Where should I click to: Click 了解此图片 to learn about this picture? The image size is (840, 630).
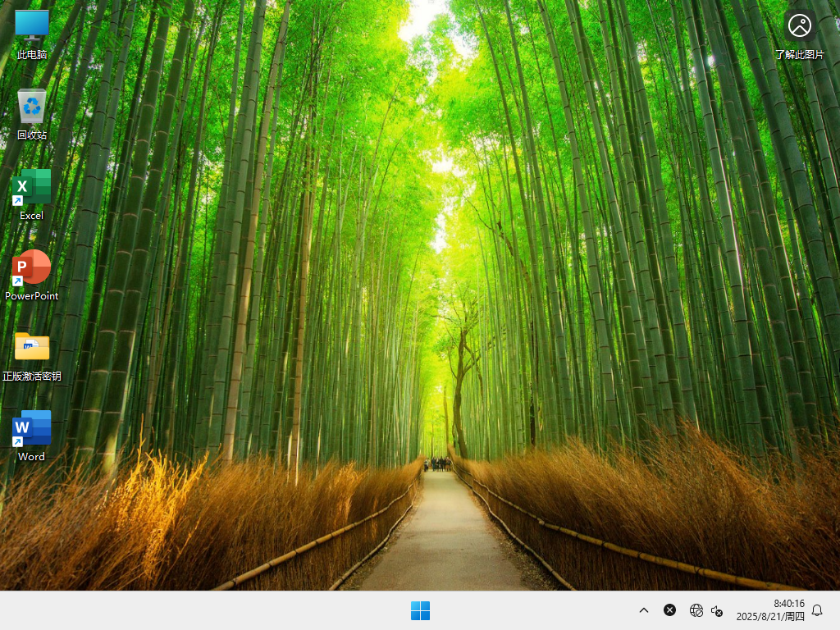pos(800,25)
